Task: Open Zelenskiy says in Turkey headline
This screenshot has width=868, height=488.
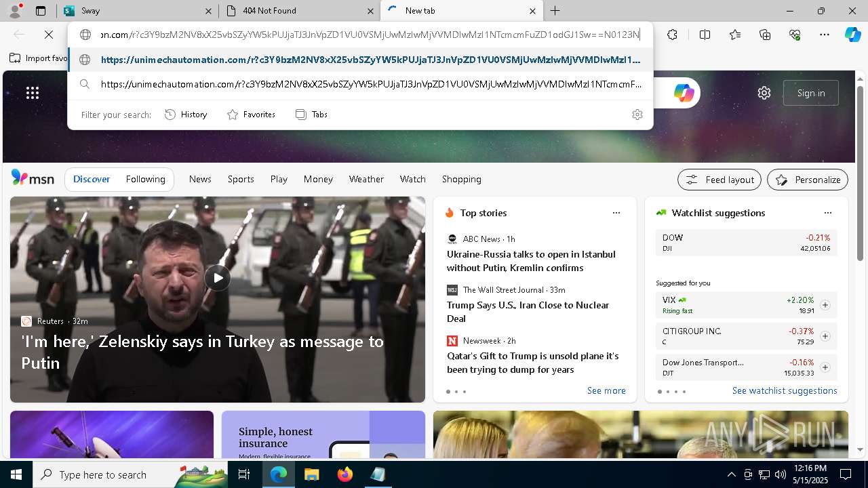Action: [x=202, y=352]
